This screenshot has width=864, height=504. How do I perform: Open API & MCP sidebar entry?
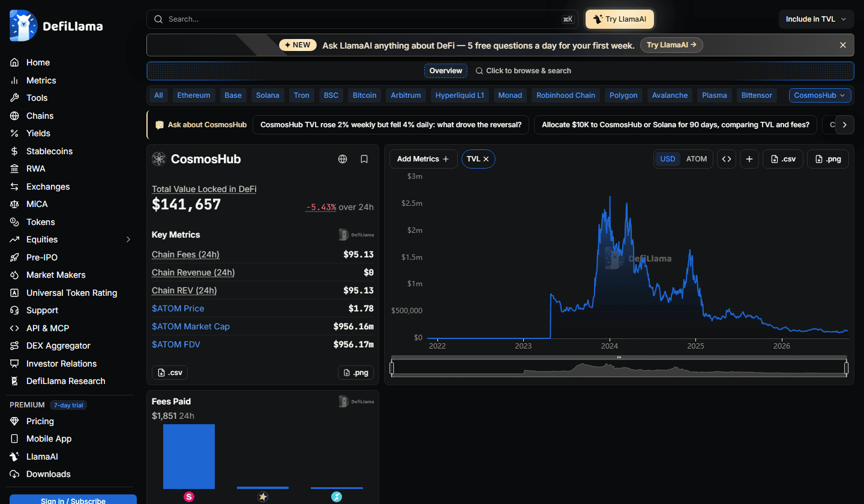(x=47, y=328)
